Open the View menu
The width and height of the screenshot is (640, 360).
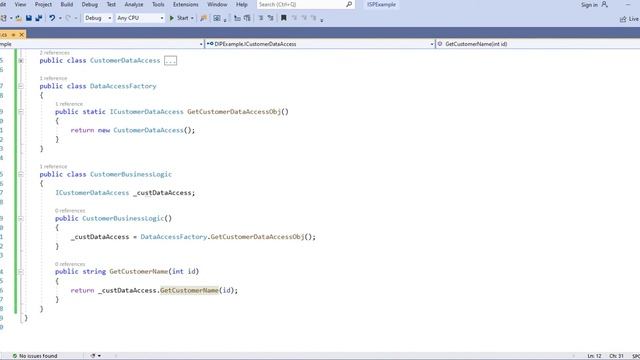[20, 4]
